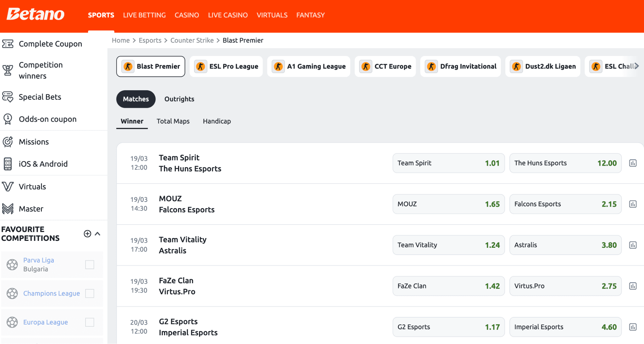Collapse the Favourite Competitions section
The height and width of the screenshot is (344, 644).
click(98, 234)
